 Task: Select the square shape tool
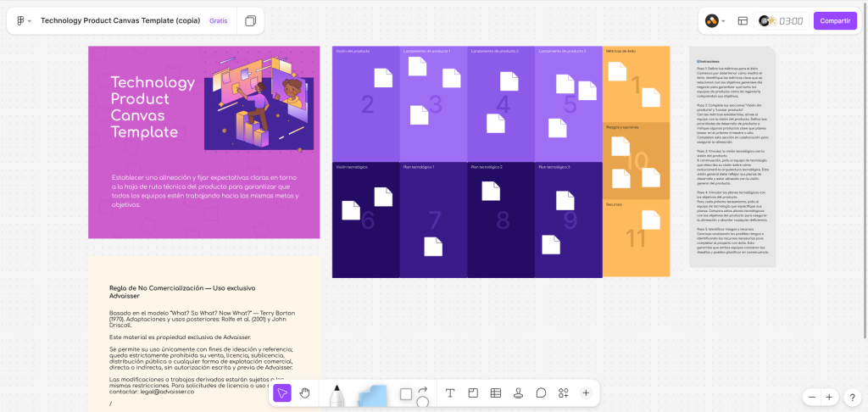click(x=406, y=394)
